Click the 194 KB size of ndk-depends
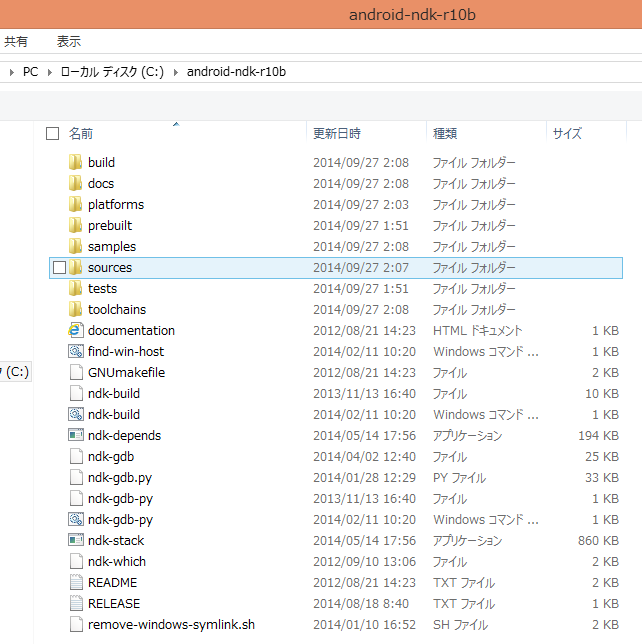The image size is (642, 644). pyautogui.click(x=598, y=435)
